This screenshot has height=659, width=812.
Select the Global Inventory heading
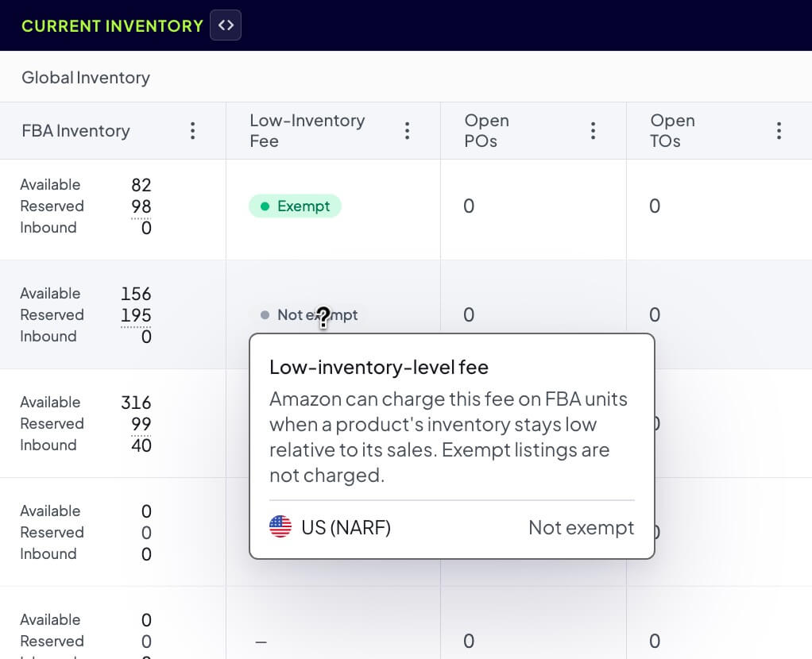(86, 78)
